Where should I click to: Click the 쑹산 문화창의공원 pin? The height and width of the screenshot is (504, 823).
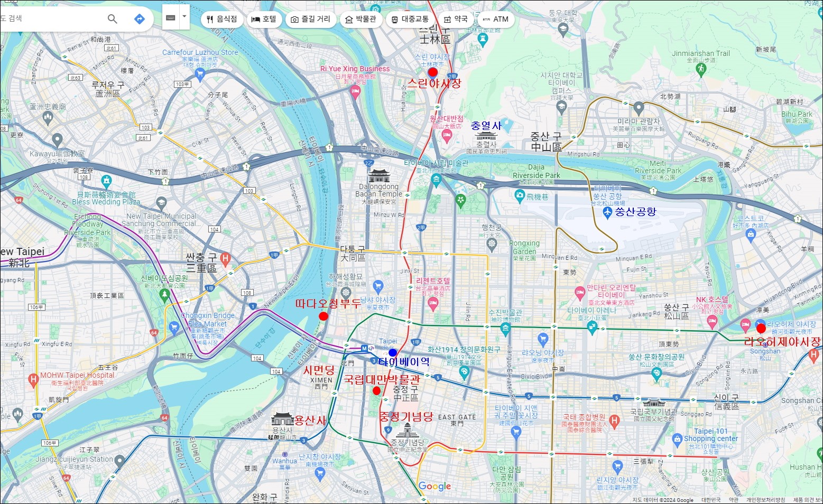coord(656,375)
